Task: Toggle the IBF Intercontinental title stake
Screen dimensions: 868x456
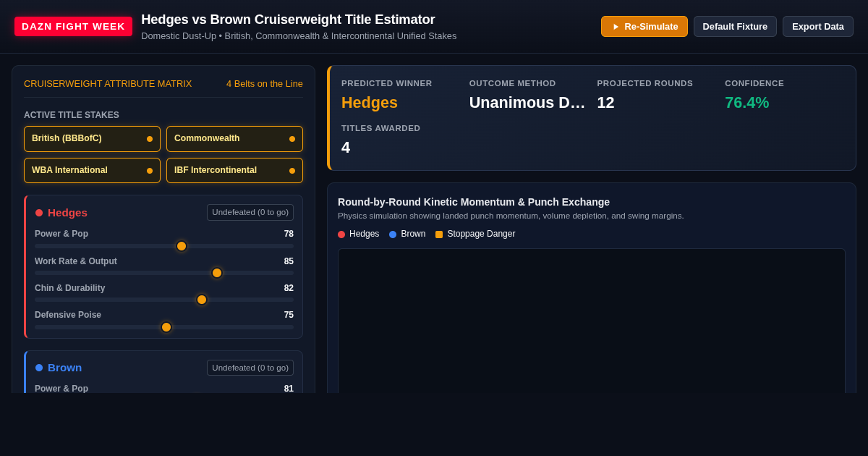Action: [x=234, y=171]
